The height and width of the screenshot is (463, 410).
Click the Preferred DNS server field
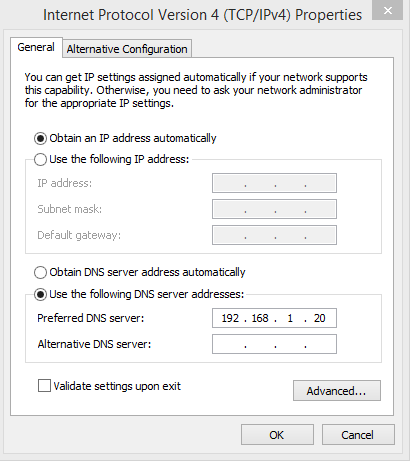pos(274,318)
